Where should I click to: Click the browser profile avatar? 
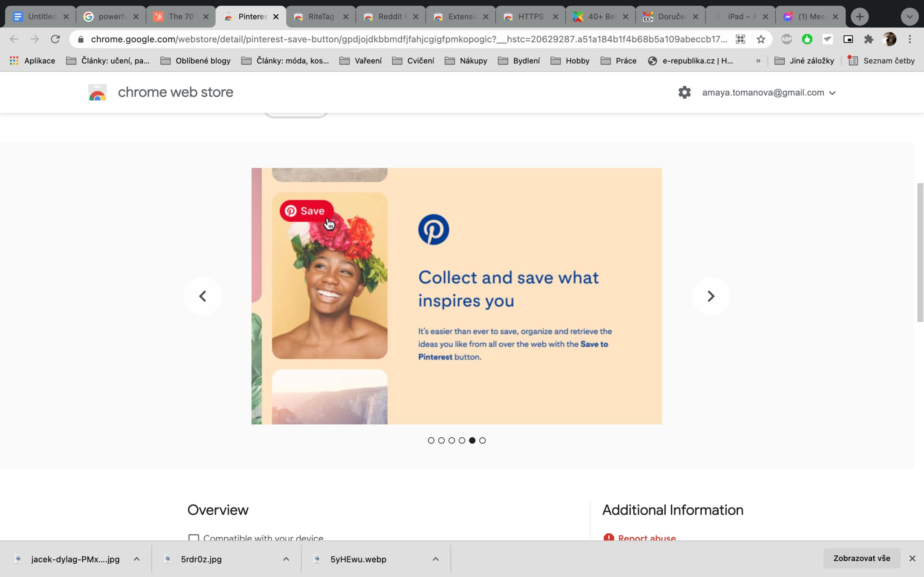pos(890,39)
